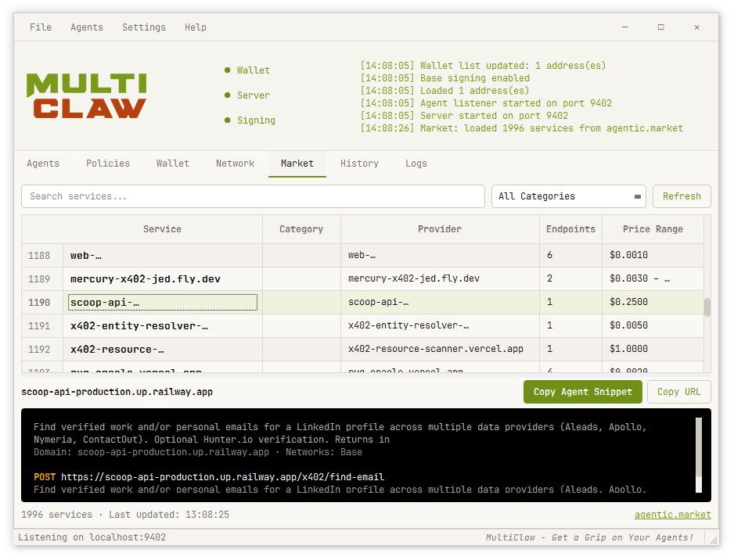Viewport: 734px width, 560px height.
Task: Click the Copy URL button
Action: click(x=679, y=392)
